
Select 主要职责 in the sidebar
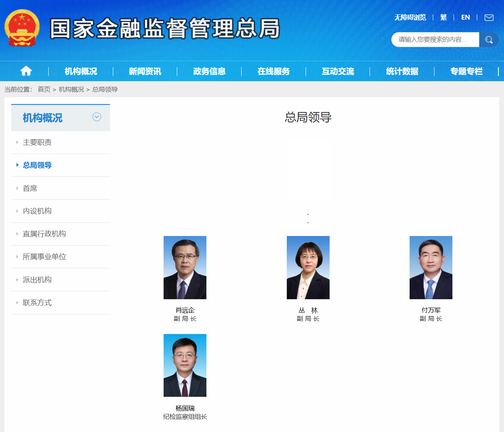tap(37, 142)
